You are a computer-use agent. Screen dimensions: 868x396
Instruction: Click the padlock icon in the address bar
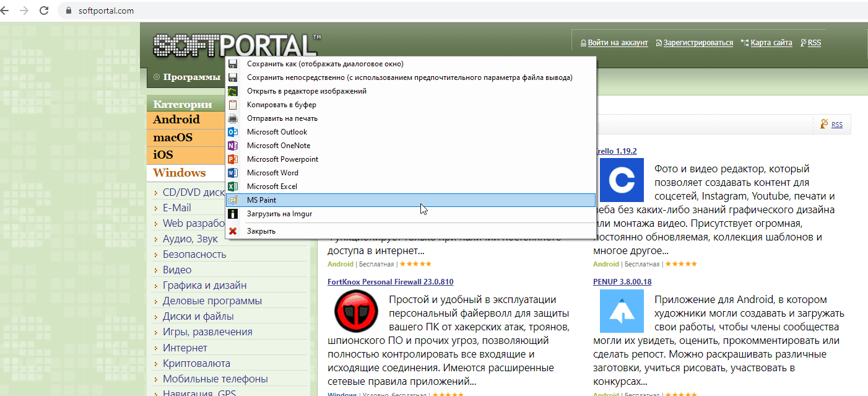click(x=69, y=11)
